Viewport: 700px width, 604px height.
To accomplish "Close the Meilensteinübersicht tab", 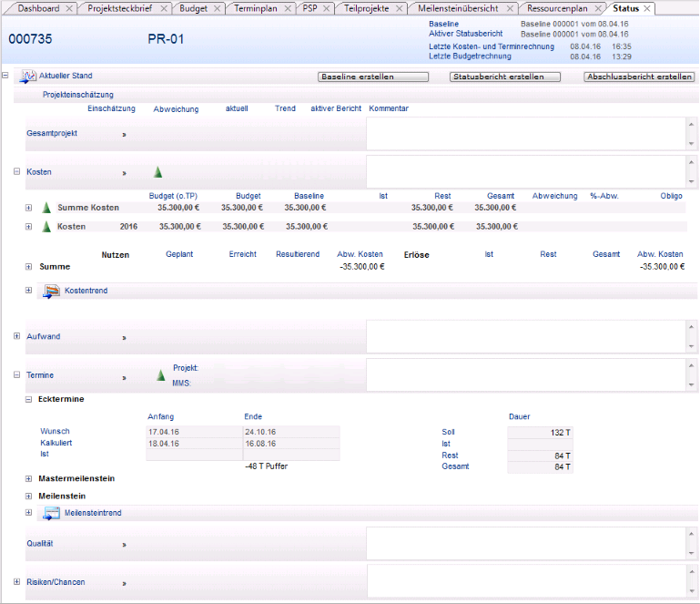I will click(510, 8).
